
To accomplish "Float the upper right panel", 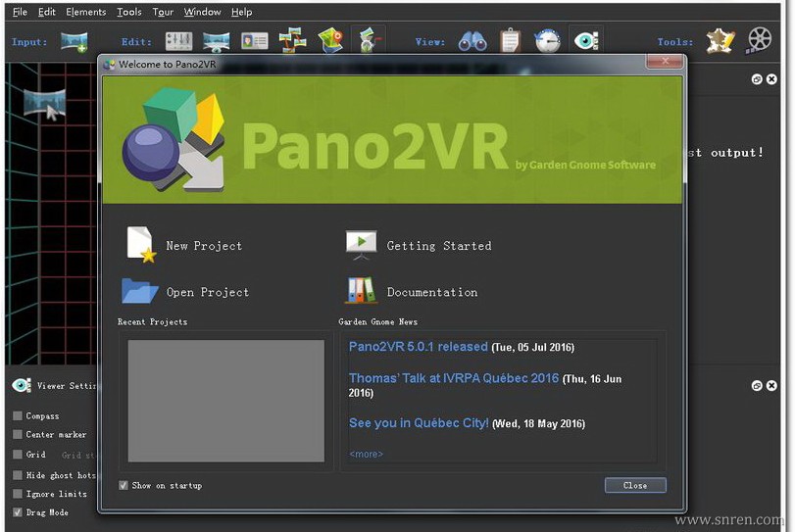I will click(757, 79).
